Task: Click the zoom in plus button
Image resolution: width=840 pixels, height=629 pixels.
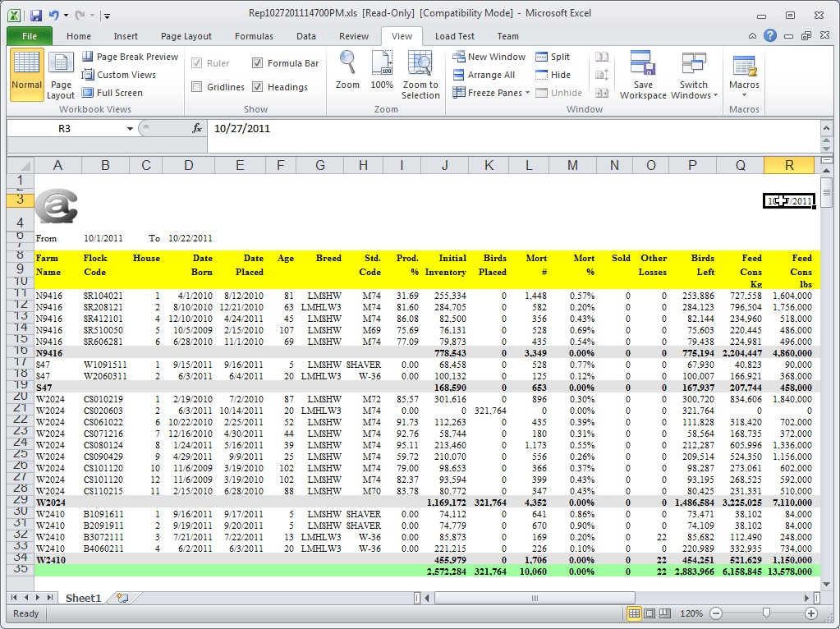Action: [x=811, y=613]
